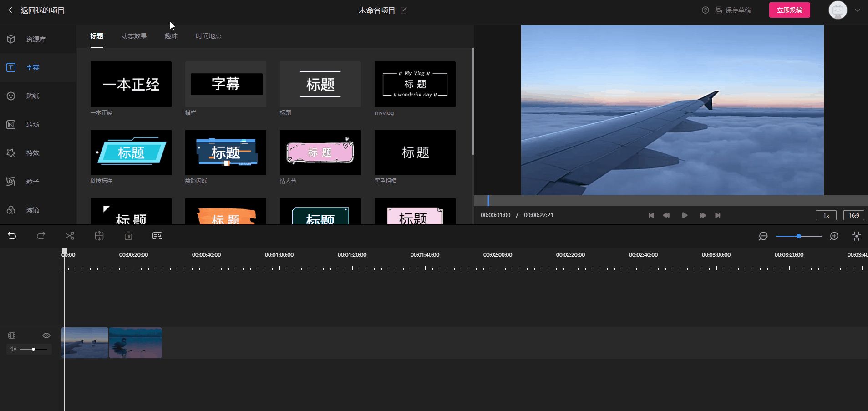This screenshot has width=868, height=411.
Task: Select the 科技标注 title template thumbnail
Action: point(131,152)
